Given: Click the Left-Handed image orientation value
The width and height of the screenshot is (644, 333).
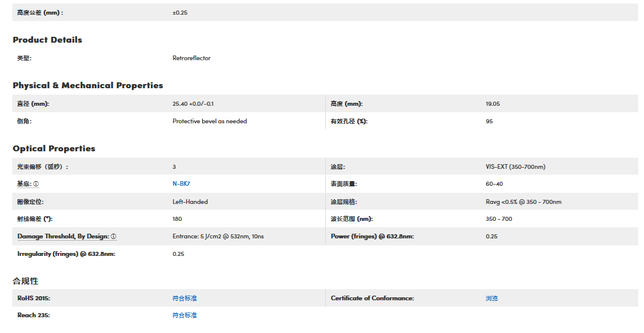Looking at the screenshot, I should (x=190, y=202).
